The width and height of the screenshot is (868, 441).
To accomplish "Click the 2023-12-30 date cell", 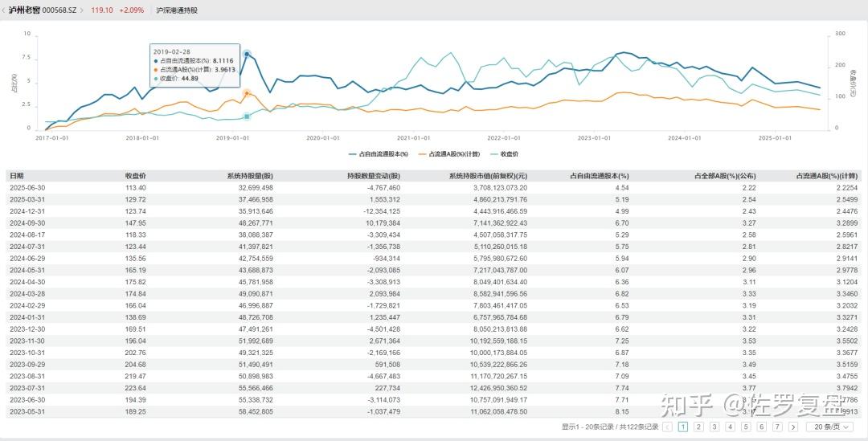I will pos(27,329).
